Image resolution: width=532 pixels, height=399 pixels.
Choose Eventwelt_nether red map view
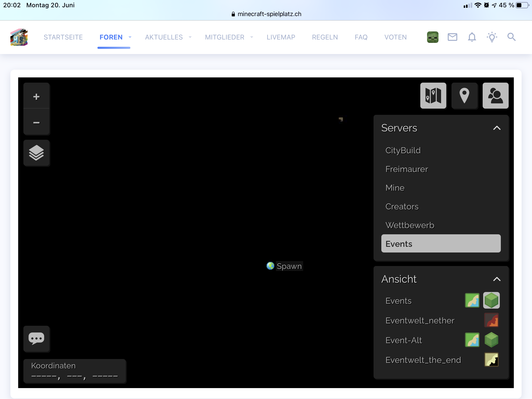click(x=491, y=320)
